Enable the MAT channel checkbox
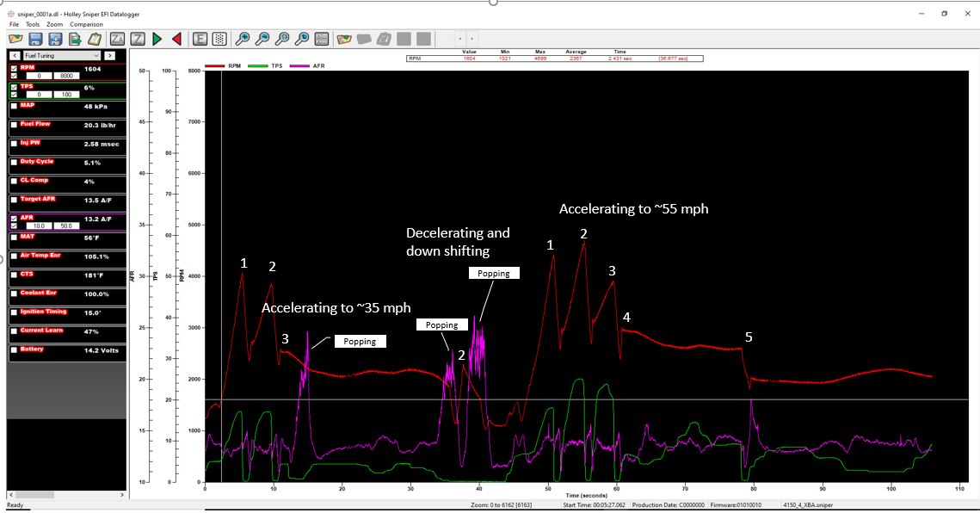Screen dimensions: 980x513 [x=14, y=237]
